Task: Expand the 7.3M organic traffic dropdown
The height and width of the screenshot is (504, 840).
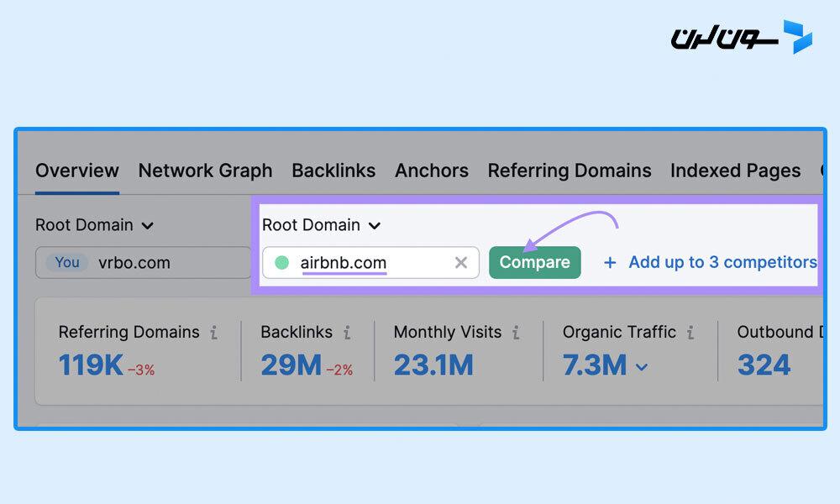Action: click(641, 367)
